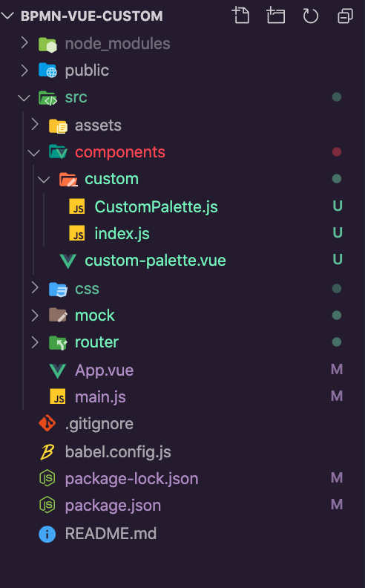Click the New File icon
The image size is (365, 588).
click(x=240, y=16)
